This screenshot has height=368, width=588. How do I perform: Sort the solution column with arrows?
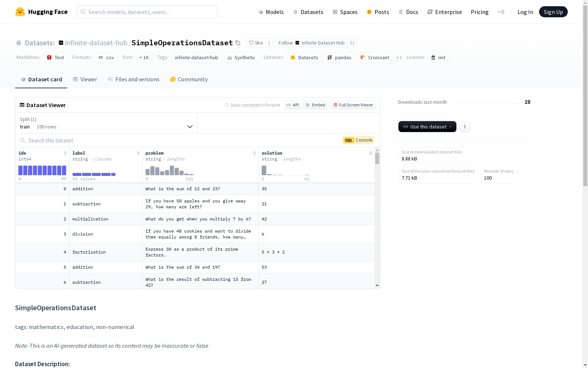click(370, 153)
